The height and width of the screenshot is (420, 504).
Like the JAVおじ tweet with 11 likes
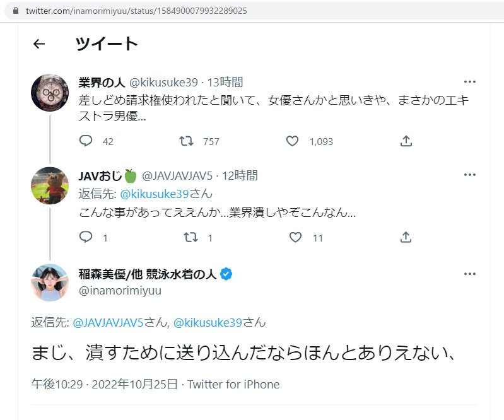(295, 238)
